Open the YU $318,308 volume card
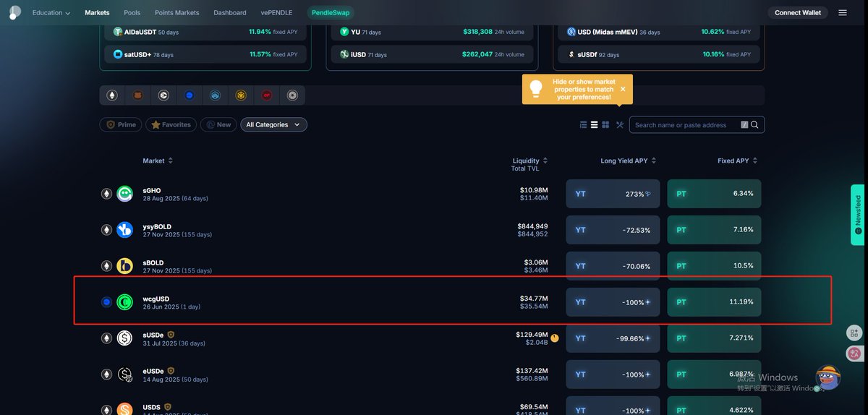The image size is (868, 415). pos(433,33)
